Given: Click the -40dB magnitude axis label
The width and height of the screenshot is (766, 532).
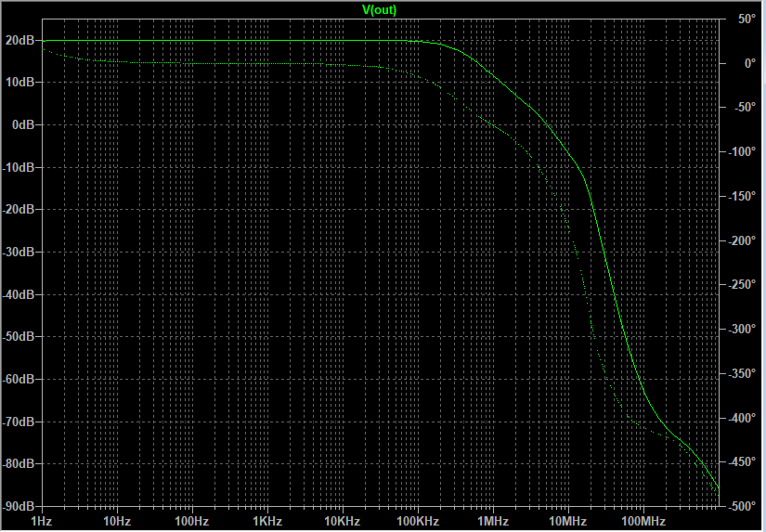Looking at the screenshot, I should tap(19, 294).
